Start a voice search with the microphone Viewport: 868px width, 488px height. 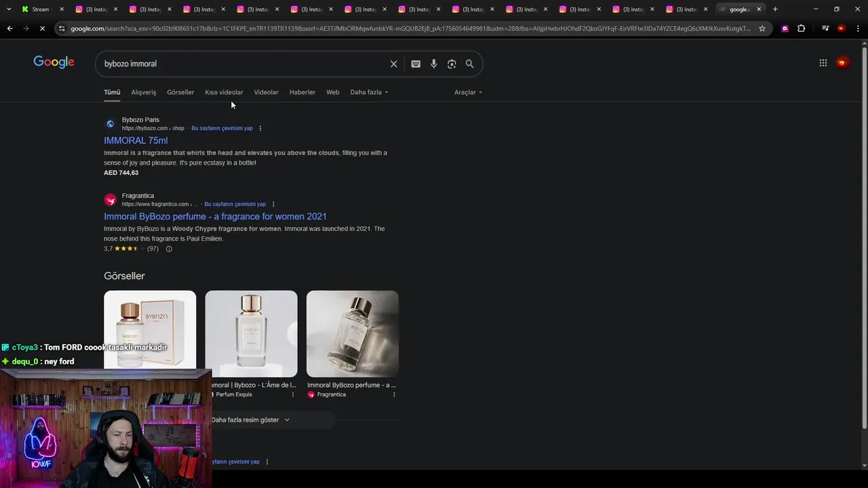coord(434,64)
